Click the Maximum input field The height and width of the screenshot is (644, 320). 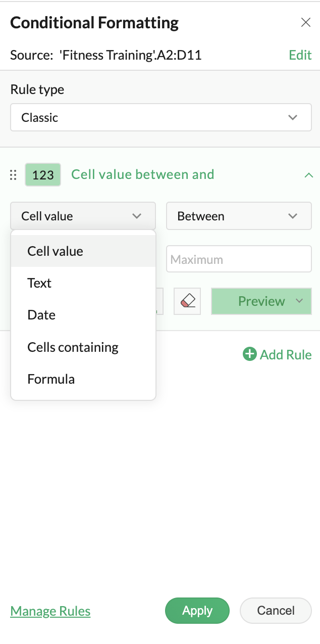[239, 259]
